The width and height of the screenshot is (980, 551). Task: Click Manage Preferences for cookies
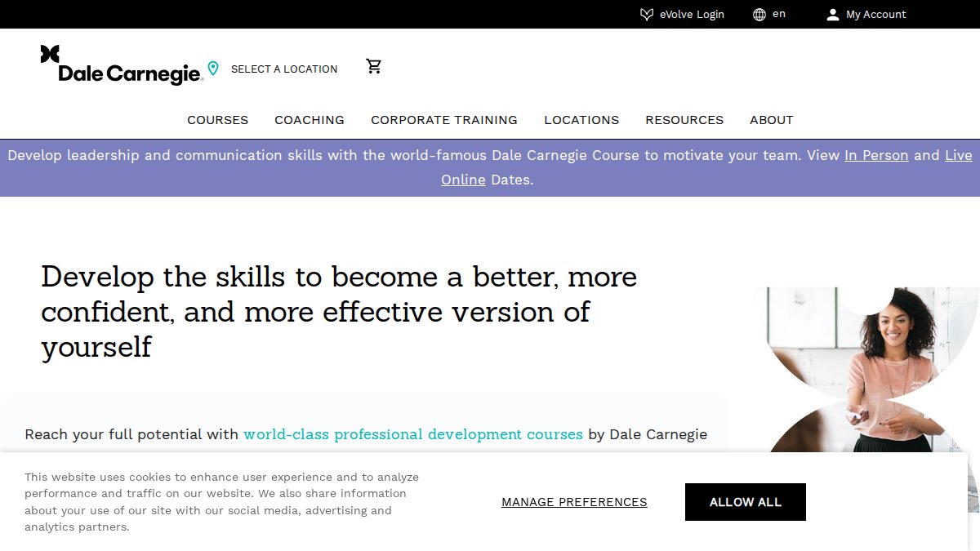[574, 502]
